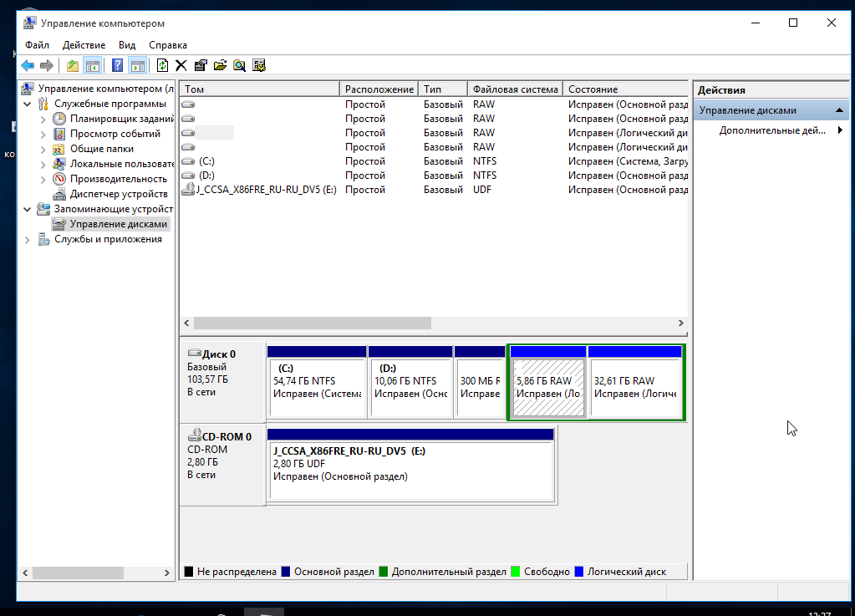Click the Up one level folder icon
This screenshot has height=616, width=855.
click(x=73, y=65)
